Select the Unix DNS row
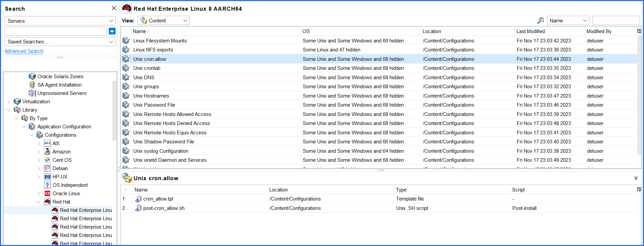The image size is (644, 246). pos(379,77)
